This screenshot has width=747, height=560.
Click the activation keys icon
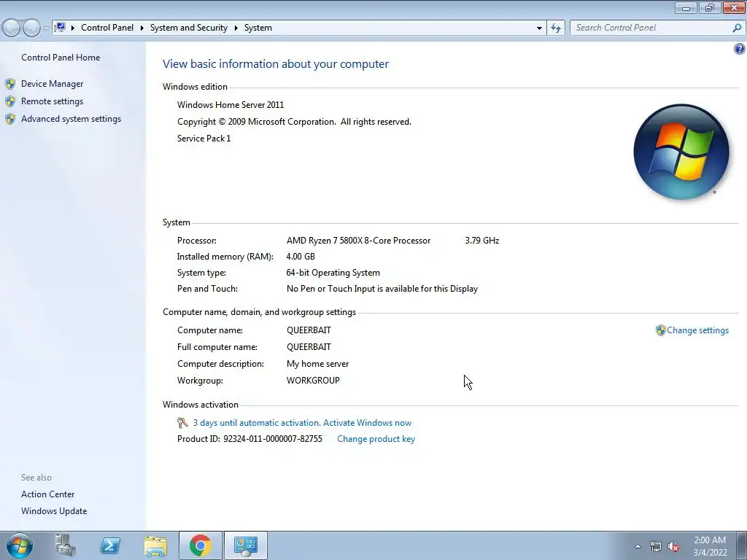click(182, 423)
